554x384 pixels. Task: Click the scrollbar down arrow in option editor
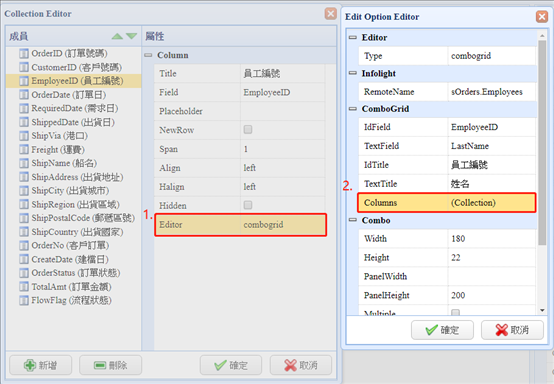[x=542, y=311]
